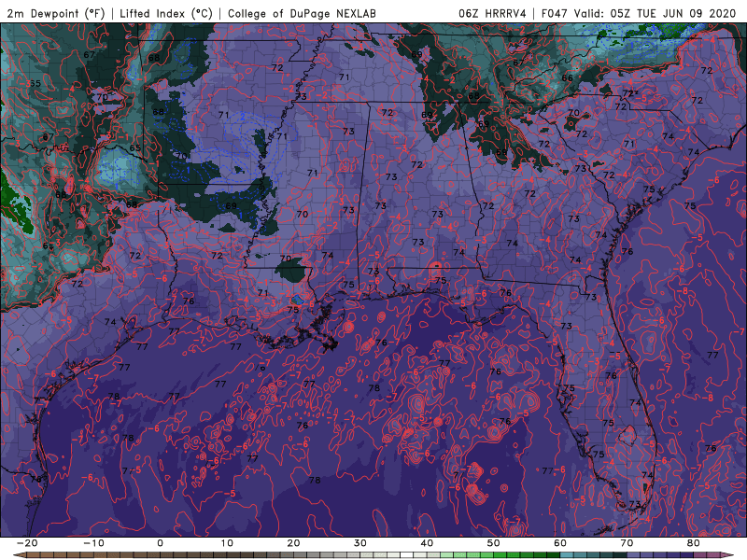The width and height of the screenshot is (747, 560).
Task: Click the "20" color scale label
Action: point(293,543)
